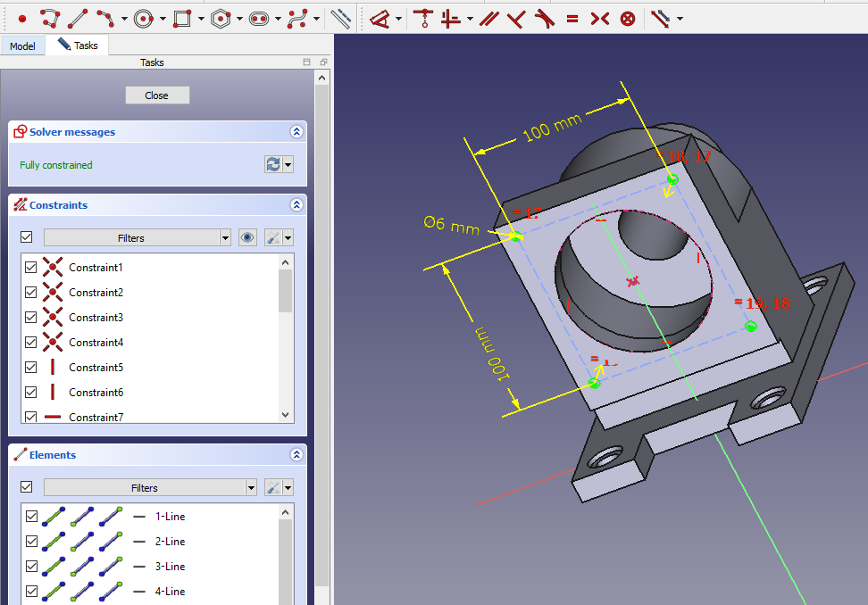Choose the Create Circle tool
Image resolution: width=868 pixels, height=605 pixels.
pos(145,18)
